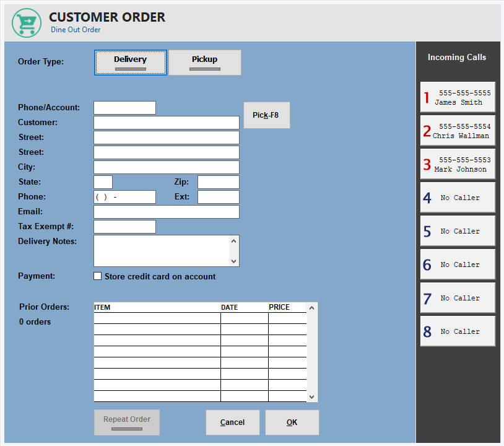
Task: Enable Store credit card on account
Action: [x=98, y=276]
